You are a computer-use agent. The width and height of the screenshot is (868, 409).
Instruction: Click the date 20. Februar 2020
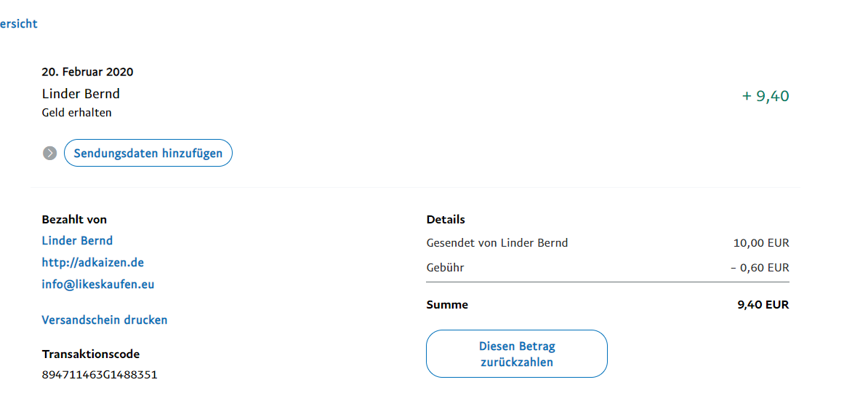click(88, 71)
